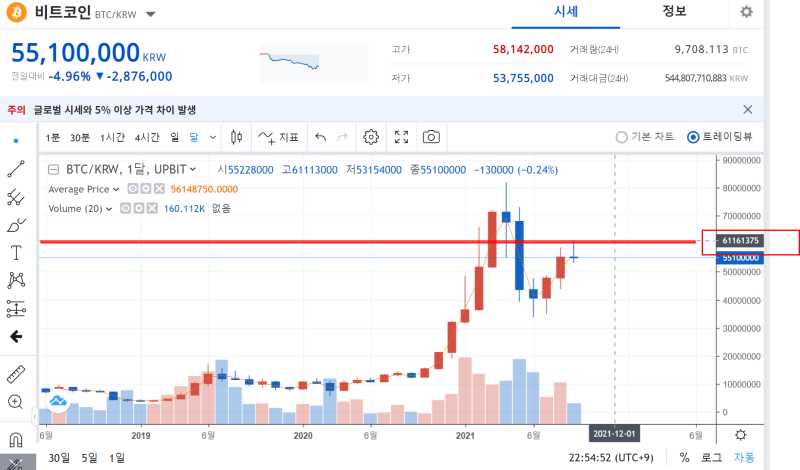The width and height of the screenshot is (800, 470).
Task: Select the 달 monthly interval
Action: (194, 137)
